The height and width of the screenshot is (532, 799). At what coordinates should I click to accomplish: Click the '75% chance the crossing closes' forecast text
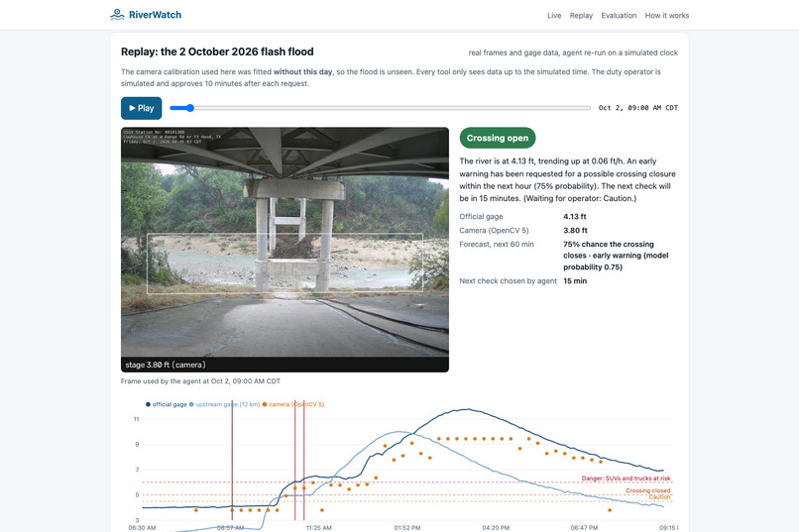click(616, 256)
